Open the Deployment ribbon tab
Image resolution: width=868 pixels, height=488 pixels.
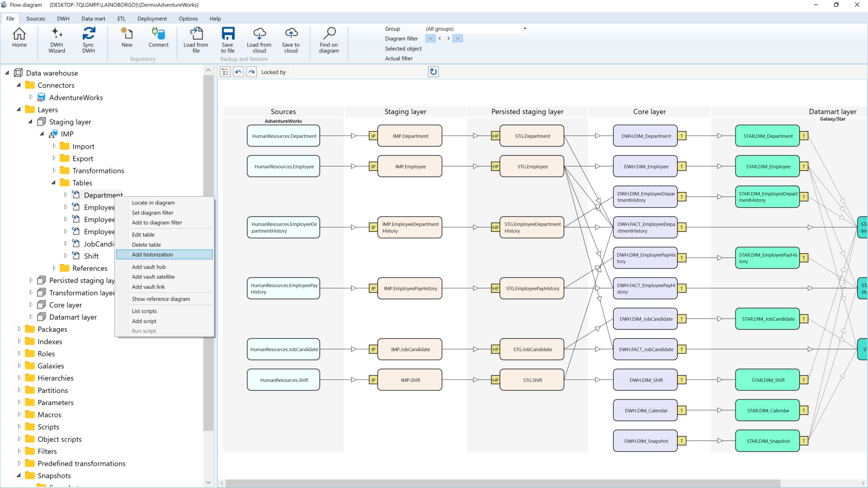coord(152,19)
